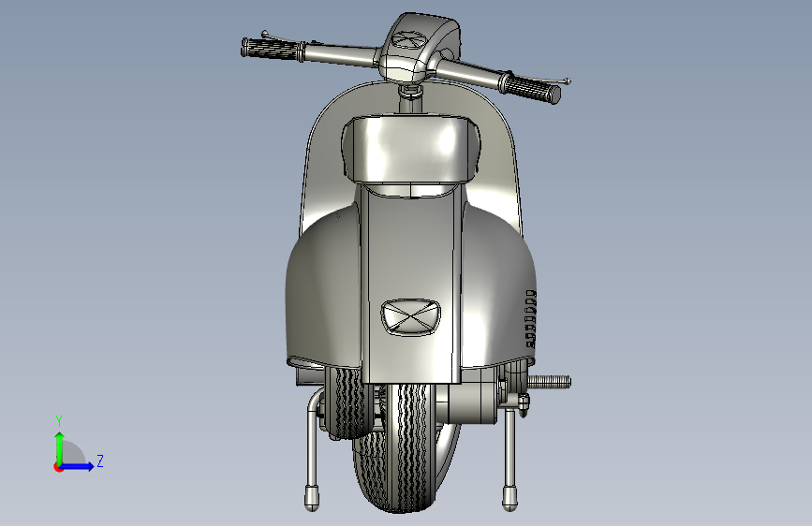812x526 pixels.
Task: Select the left handlebar rubber grip
Action: tap(272, 49)
